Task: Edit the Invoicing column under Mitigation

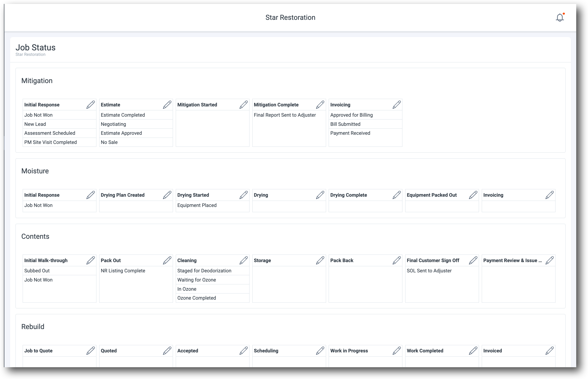Action: (397, 104)
